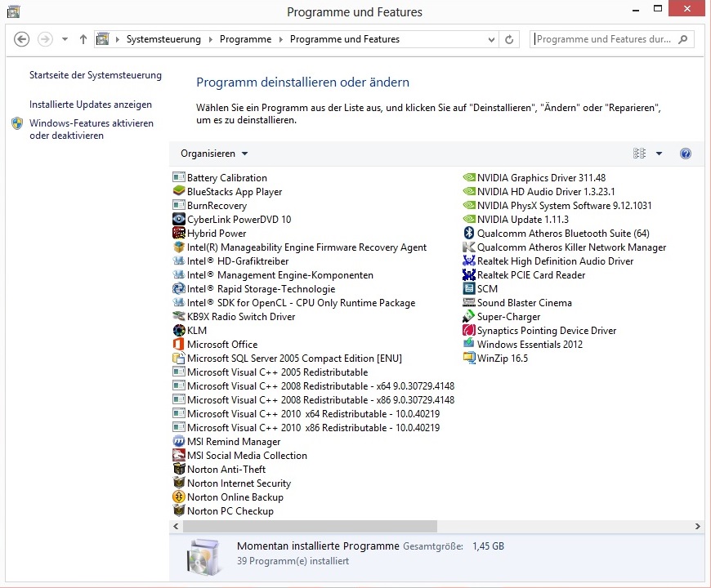The image size is (711, 588).
Task: Select Visual C++ 2010 x86 Redistributable entry
Action: pos(306,428)
